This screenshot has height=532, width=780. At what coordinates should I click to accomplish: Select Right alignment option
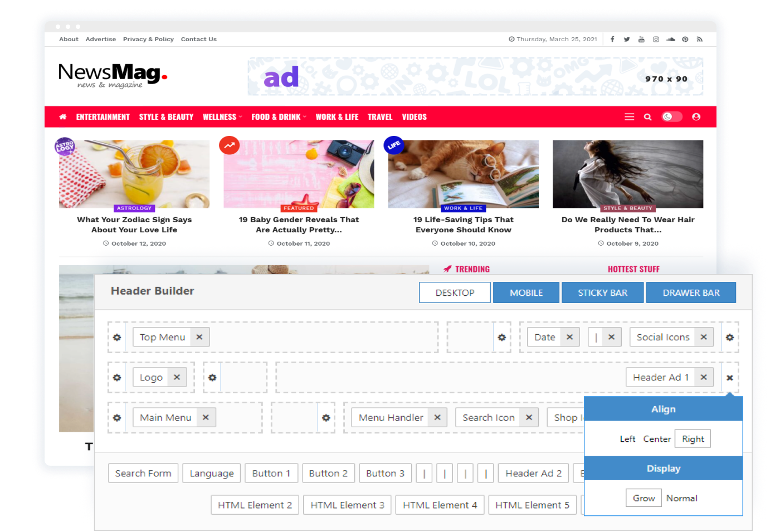point(693,439)
